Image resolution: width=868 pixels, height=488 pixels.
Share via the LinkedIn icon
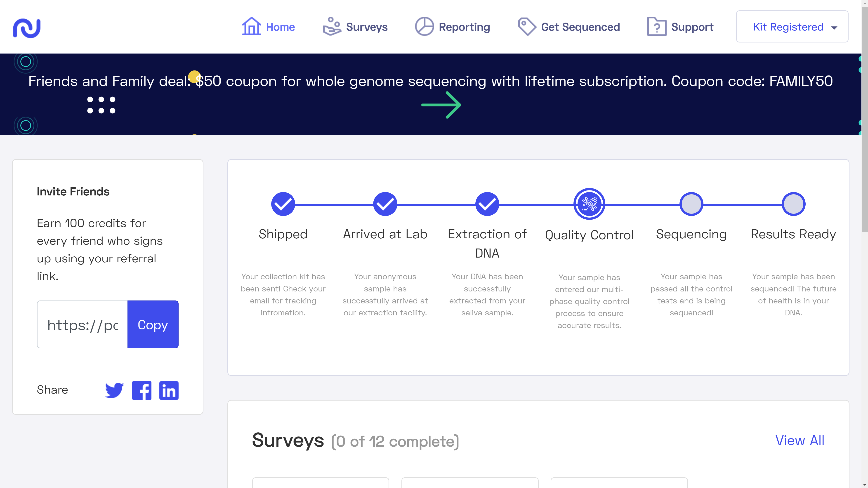coord(169,390)
